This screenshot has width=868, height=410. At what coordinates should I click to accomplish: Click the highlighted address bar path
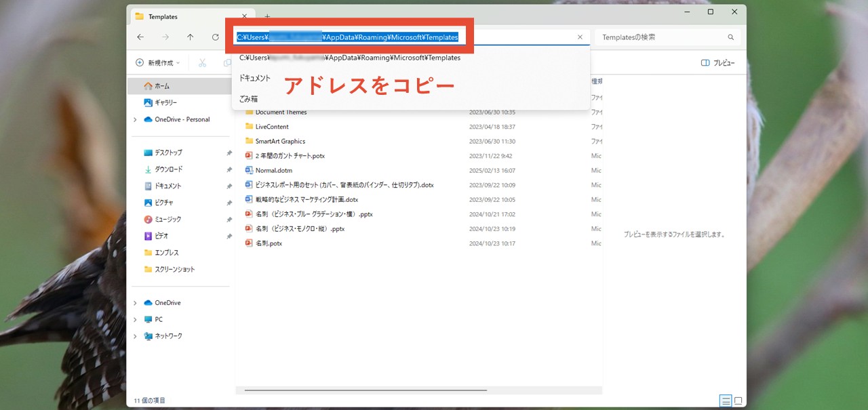[347, 37]
